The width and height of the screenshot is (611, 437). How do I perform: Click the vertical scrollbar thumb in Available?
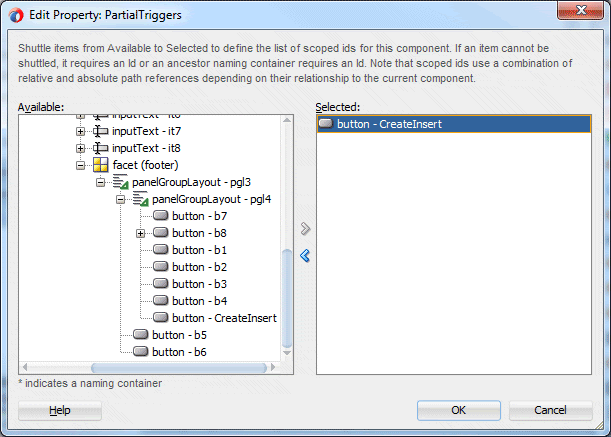tap(287, 298)
